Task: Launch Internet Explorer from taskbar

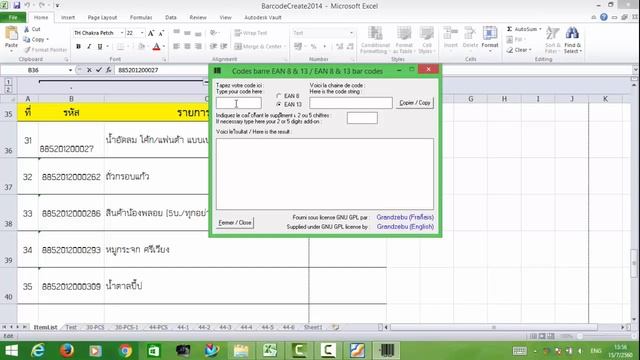Action: click(x=38, y=351)
